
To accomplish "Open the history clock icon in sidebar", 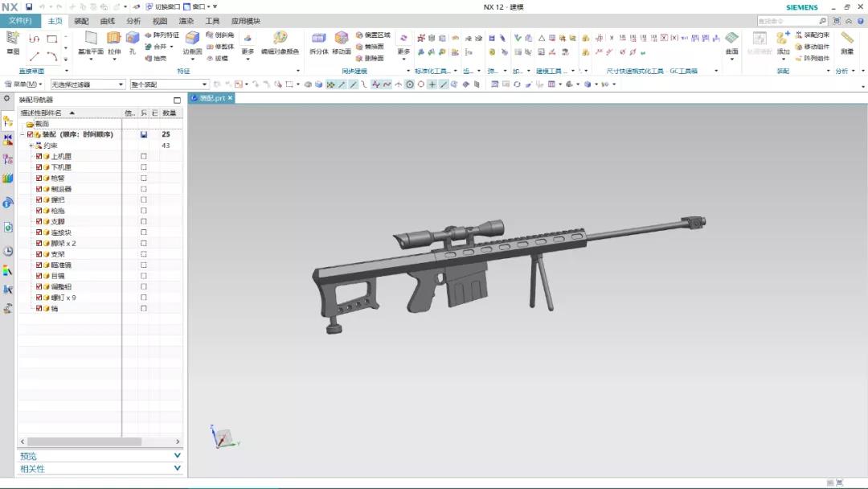I will 8,251.
